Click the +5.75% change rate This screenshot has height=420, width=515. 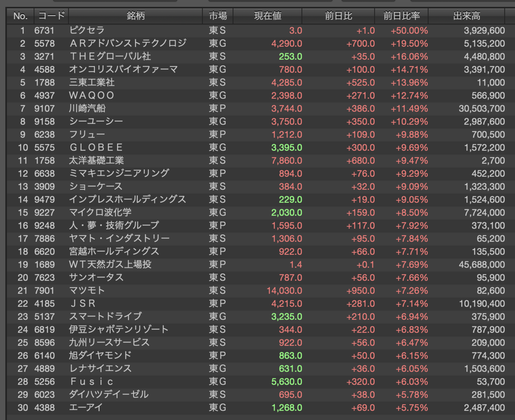click(x=411, y=407)
